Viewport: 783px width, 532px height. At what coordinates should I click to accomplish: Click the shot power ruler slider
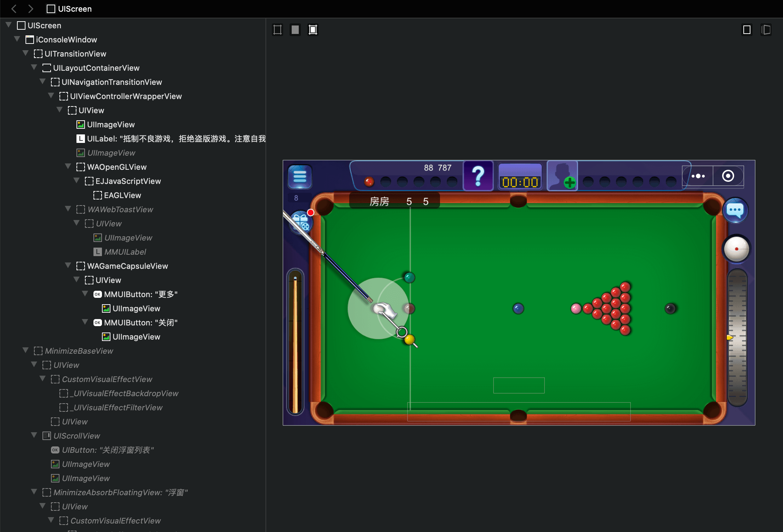click(737, 337)
